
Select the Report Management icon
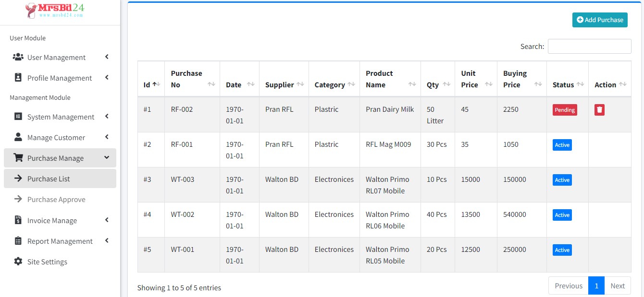click(x=17, y=241)
